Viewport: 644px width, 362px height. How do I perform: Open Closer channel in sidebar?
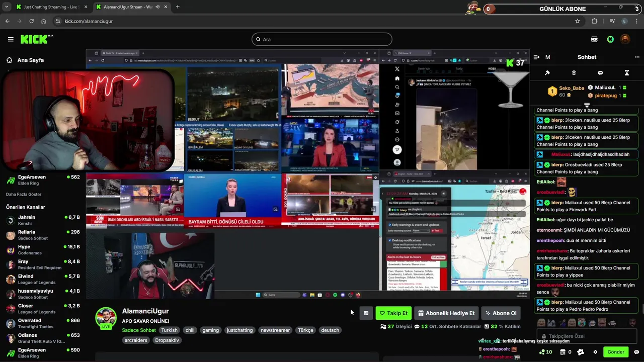tap(43, 309)
